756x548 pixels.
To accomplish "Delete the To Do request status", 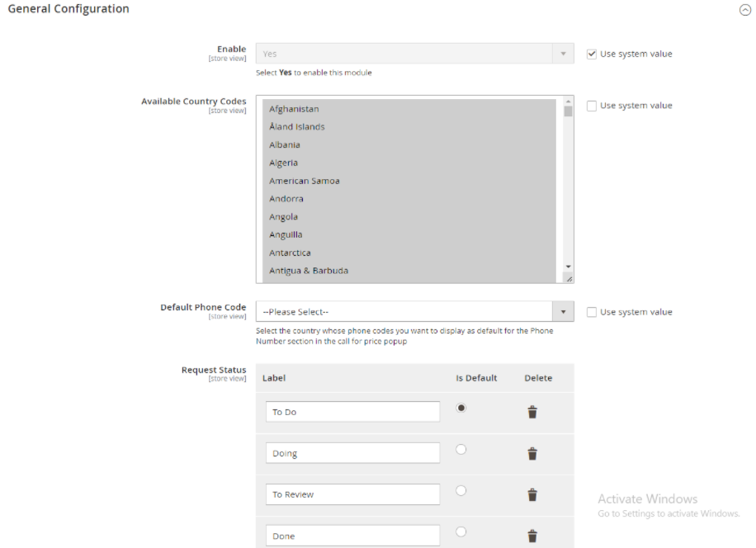I will pos(532,413).
